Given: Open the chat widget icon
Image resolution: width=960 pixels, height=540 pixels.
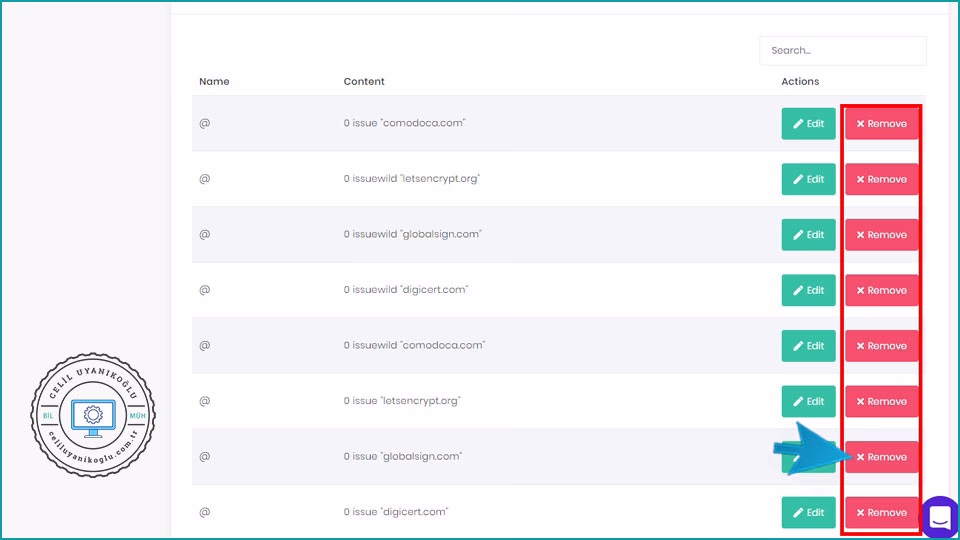Looking at the screenshot, I should 939,517.
